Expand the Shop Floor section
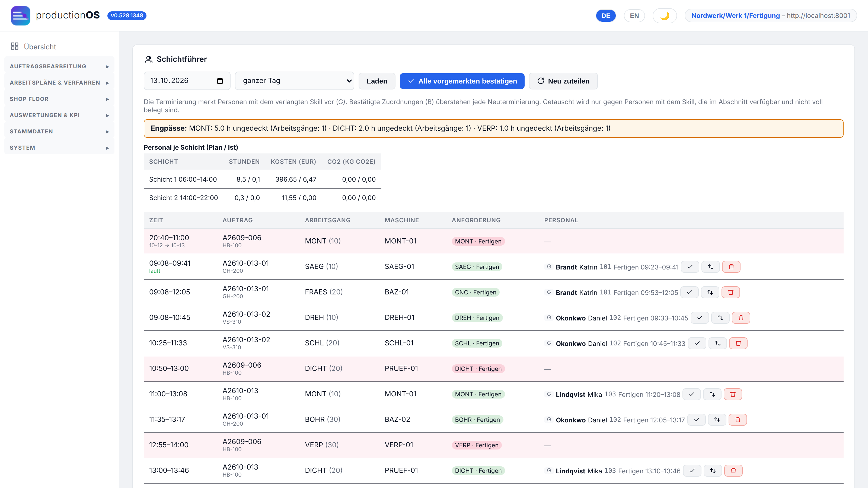This screenshot has width=868, height=488. [x=59, y=99]
